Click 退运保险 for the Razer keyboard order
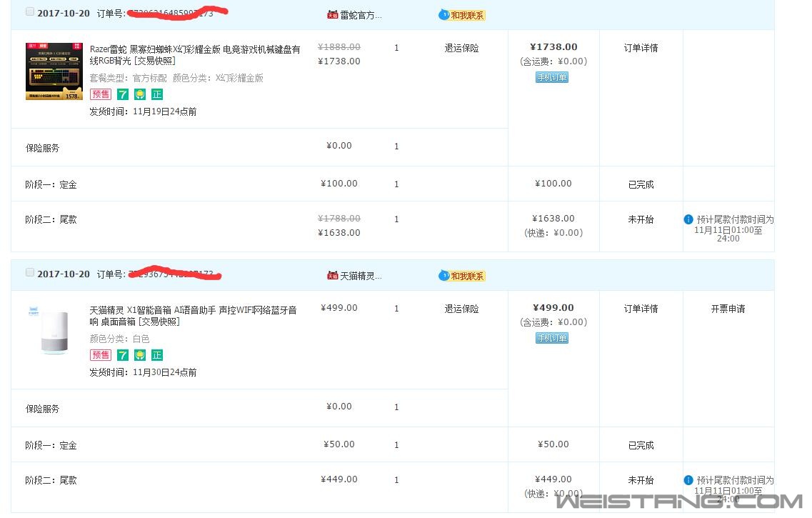 (461, 48)
